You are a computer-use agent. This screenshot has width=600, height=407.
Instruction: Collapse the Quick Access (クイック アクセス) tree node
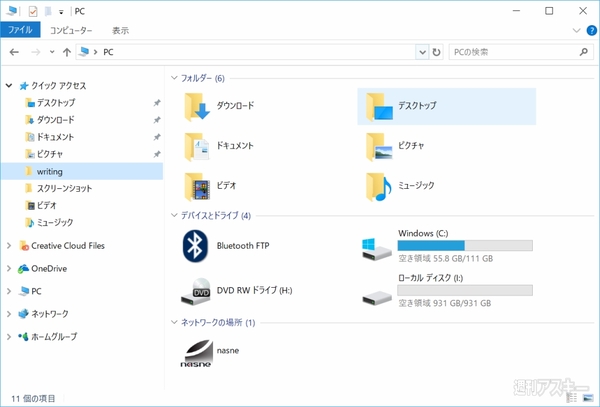click(9, 85)
